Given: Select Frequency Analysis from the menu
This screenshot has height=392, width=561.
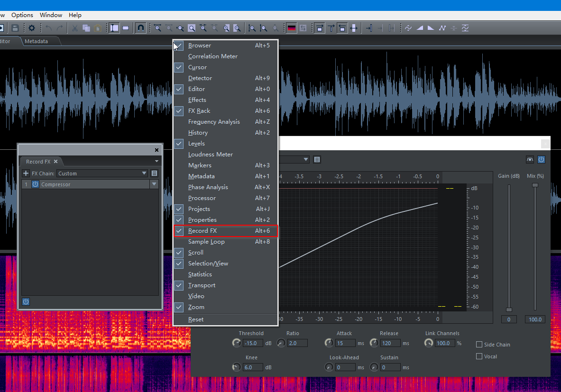Looking at the screenshot, I should [x=214, y=122].
